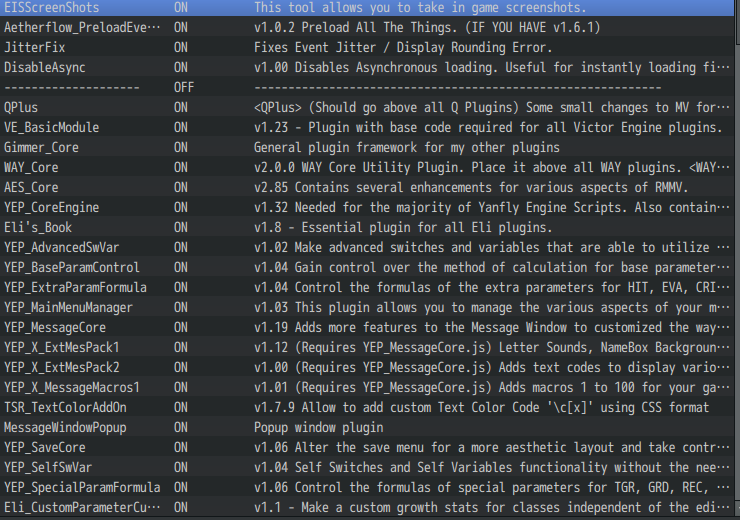Select YEP_SpecialParamFormula plugin
This screenshot has width=740, height=520.
[82, 487]
